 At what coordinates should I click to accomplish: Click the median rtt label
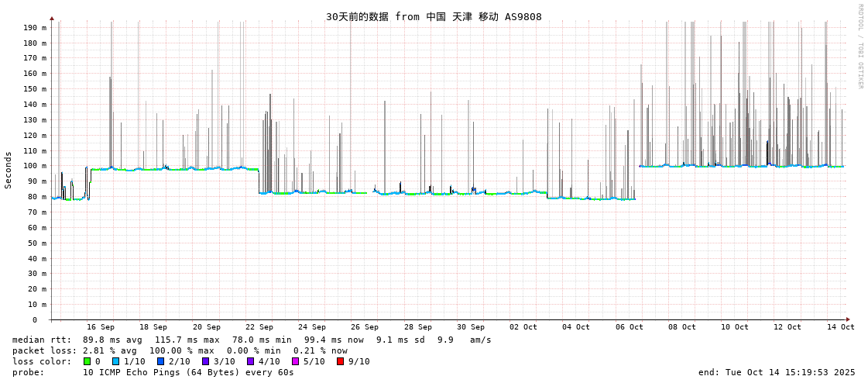pos(42,340)
